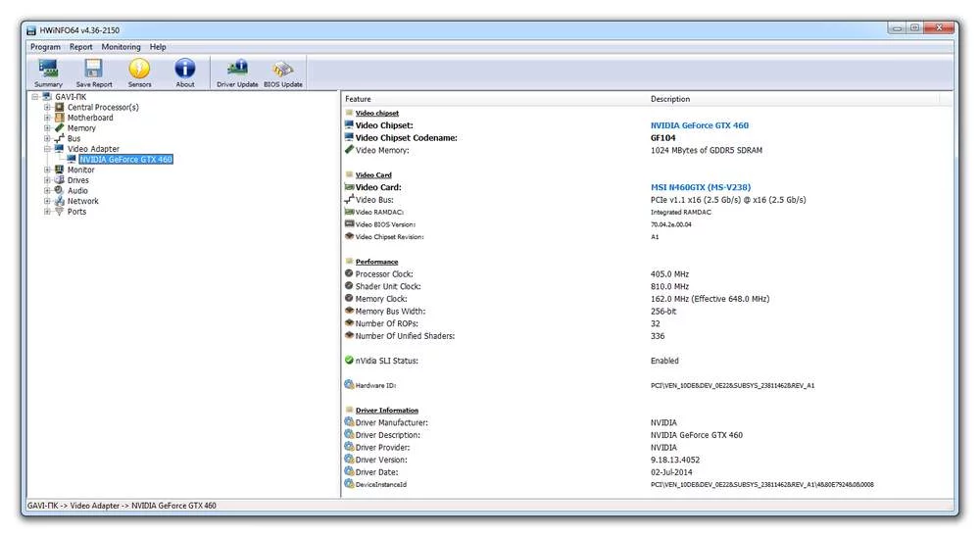Open the Monitoring menu

121,47
